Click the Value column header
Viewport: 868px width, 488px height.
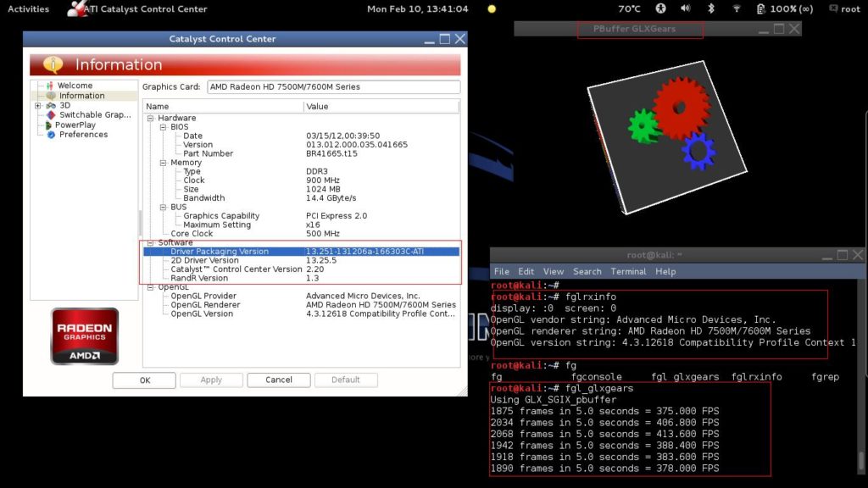pos(381,106)
